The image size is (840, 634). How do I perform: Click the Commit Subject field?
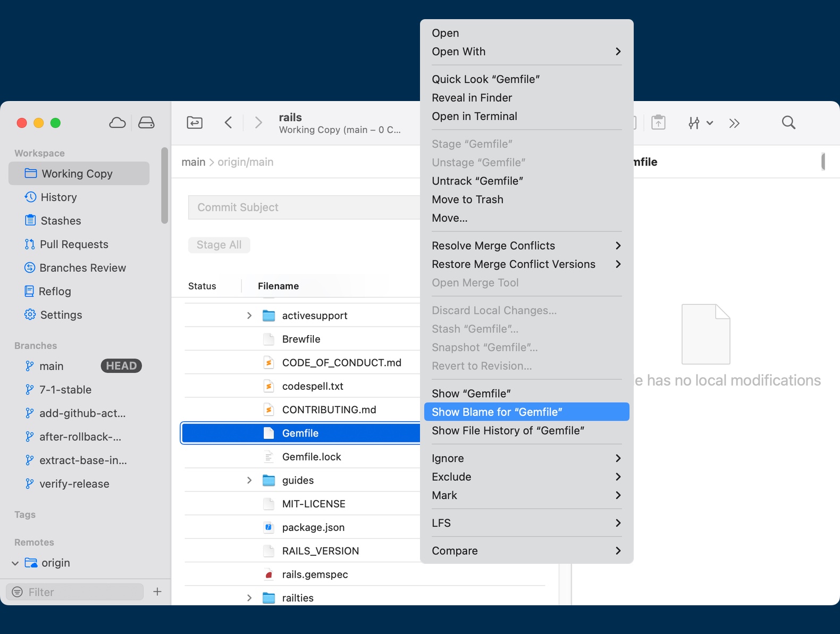[x=304, y=207]
